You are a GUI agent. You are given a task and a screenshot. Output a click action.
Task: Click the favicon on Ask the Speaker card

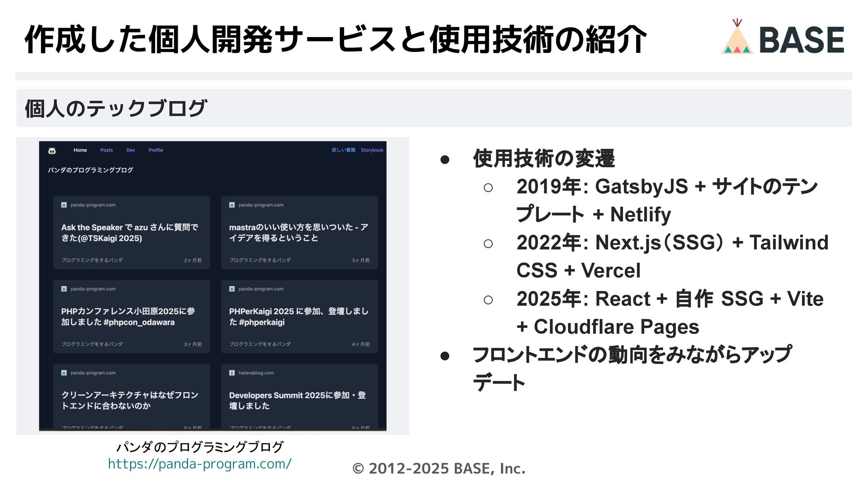coord(64,205)
